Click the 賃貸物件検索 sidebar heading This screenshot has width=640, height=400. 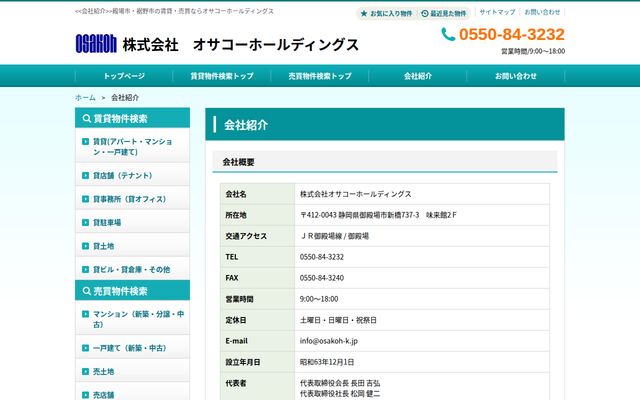tap(132, 118)
